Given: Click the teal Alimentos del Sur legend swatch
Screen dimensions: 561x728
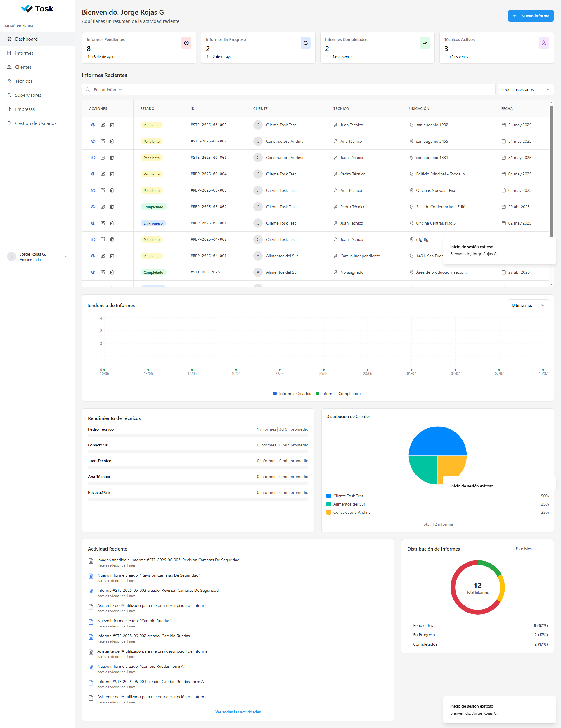Looking at the screenshot, I should [328, 504].
